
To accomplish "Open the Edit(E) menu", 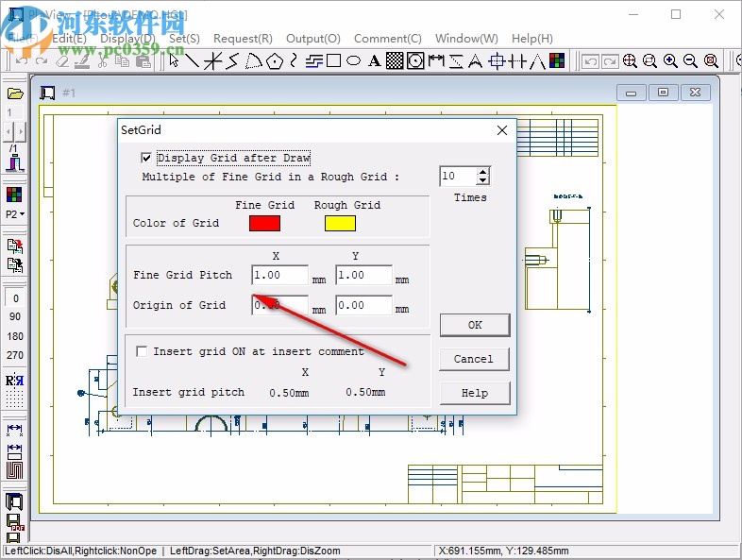I will pyautogui.click(x=69, y=39).
